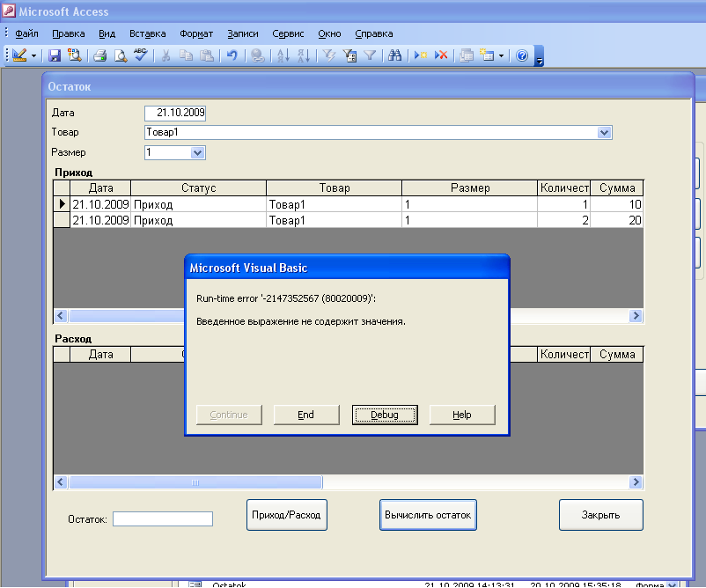Click the Расход horizontal scrollbar thumb
Image resolution: width=706 pixels, height=588 pixels.
pyautogui.click(x=195, y=482)
